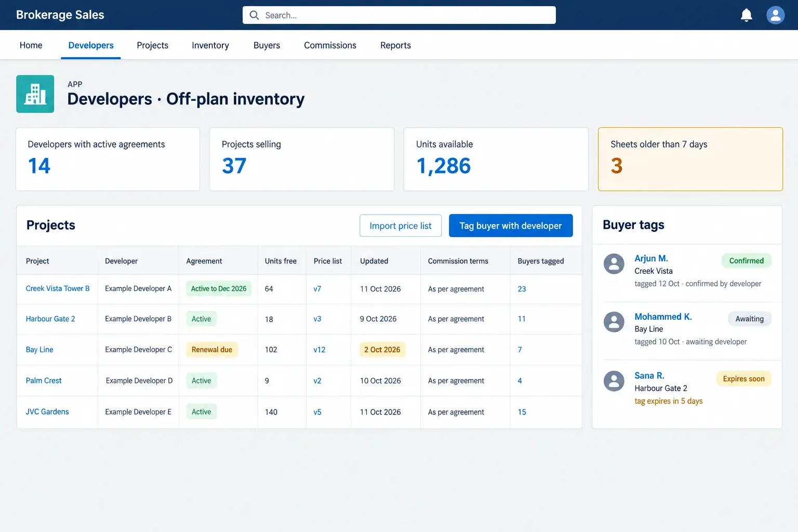Image resolution: width=798 pixels, height=532 pixels.
Task: Open the JVC Gardens project
Action: tap(47, 411)
